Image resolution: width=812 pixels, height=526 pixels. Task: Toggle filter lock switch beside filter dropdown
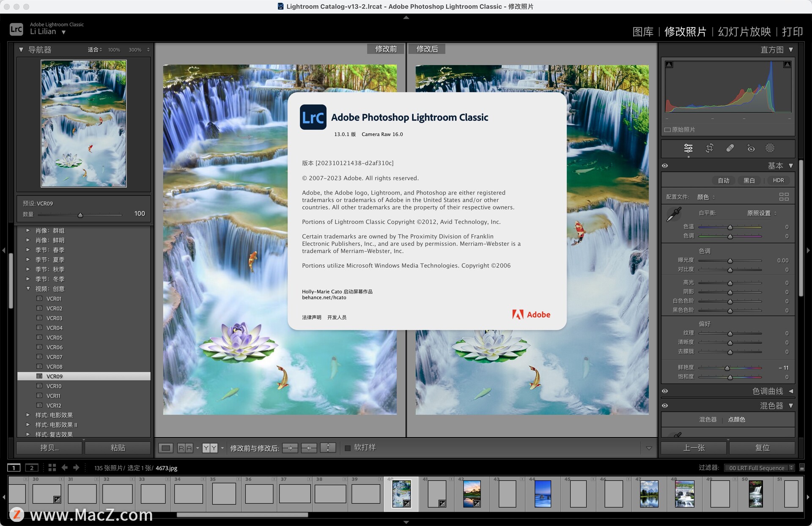tap(802, 468)
